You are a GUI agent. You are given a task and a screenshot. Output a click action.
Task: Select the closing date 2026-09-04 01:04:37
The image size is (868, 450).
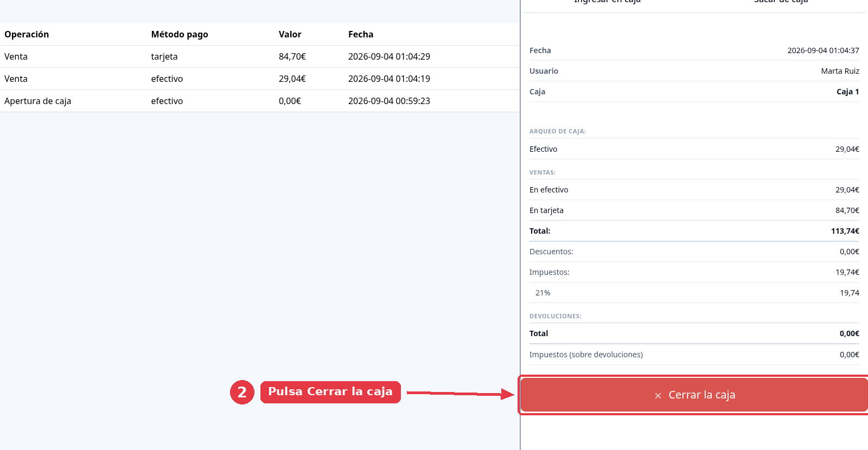coord(823,50)
